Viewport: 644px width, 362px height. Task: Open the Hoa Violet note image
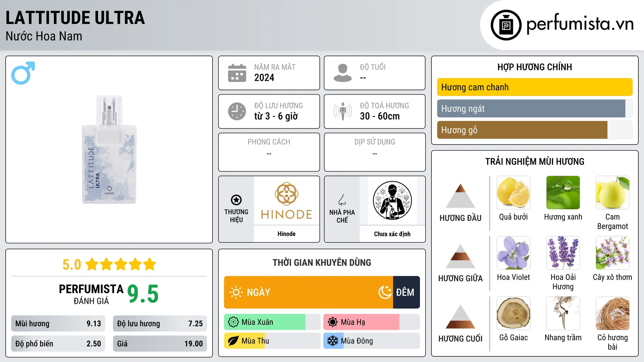(514, 253)
